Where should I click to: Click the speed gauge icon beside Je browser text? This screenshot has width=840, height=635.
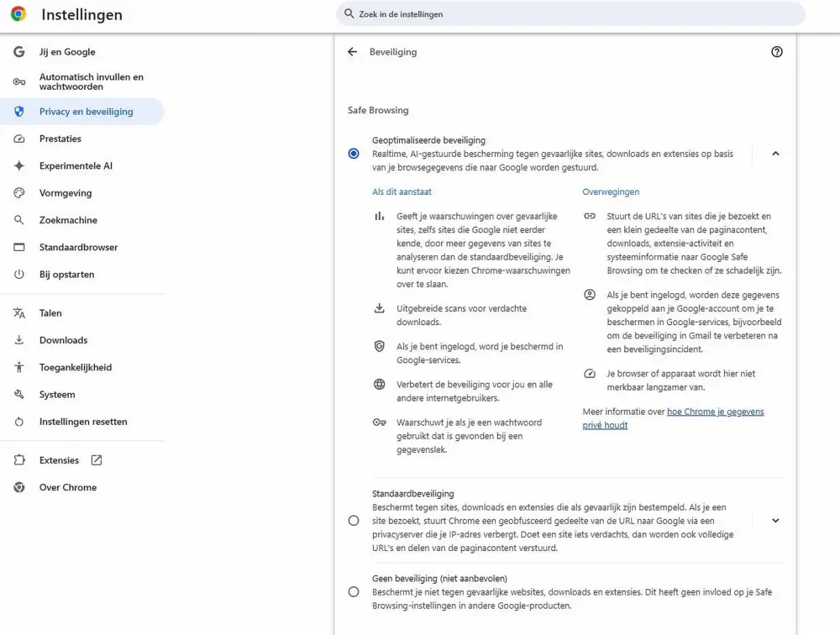click(x=590, y=374)
